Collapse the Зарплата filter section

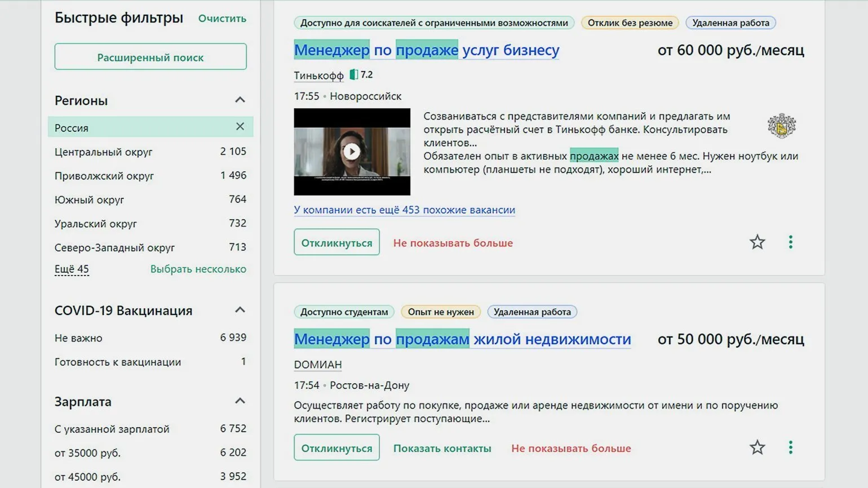(240, 401)
